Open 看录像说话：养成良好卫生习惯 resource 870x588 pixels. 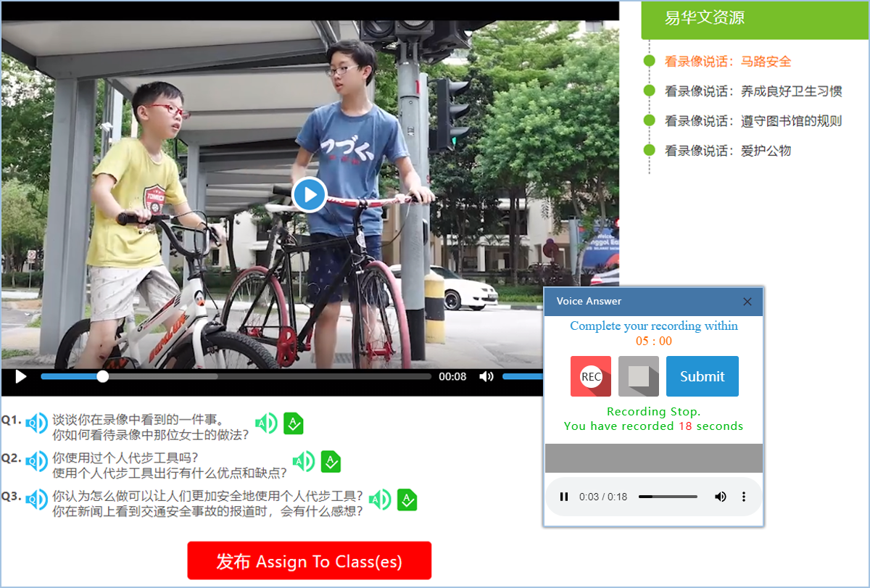click(x=753, y=91)
